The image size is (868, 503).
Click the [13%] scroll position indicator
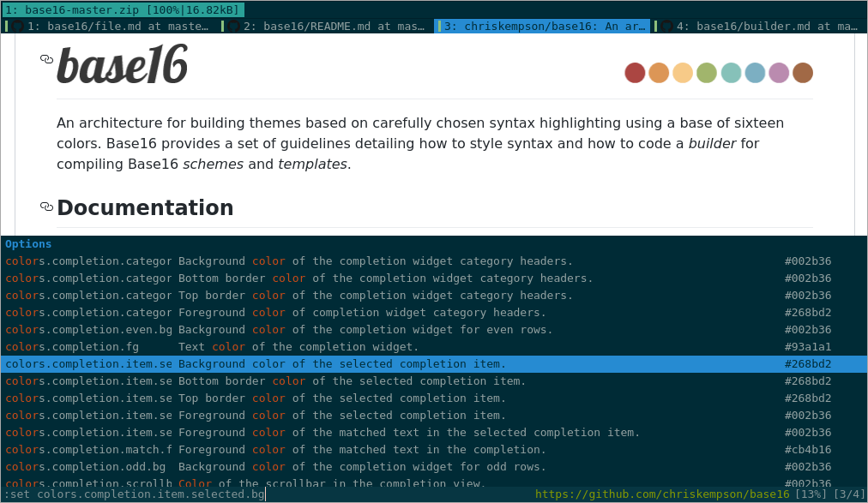[x=810, y=494]
